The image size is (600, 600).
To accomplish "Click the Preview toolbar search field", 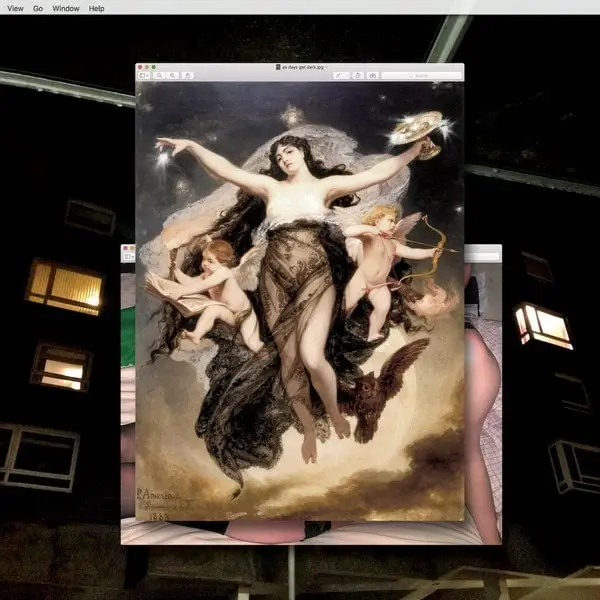I will (421, 76).
